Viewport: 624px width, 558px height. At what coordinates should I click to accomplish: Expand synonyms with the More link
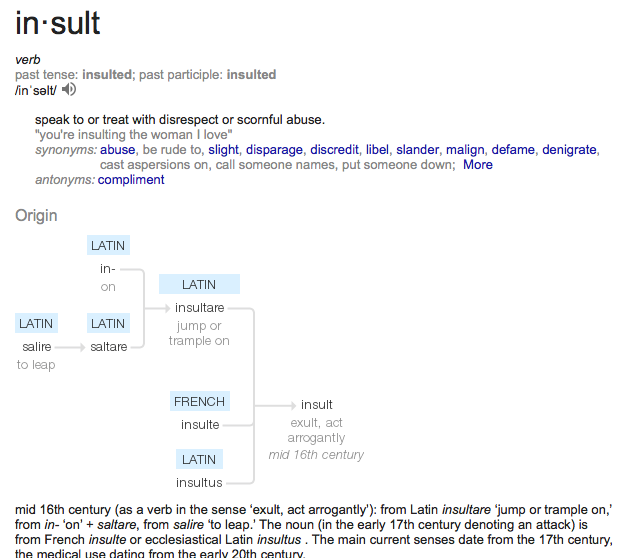(x=477, y=165)
